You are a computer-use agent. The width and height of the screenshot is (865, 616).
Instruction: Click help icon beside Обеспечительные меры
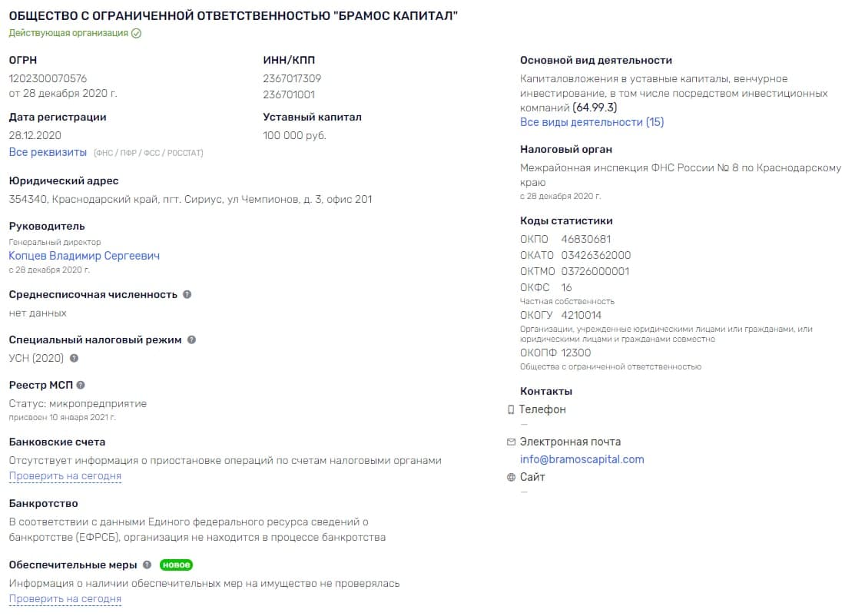(147, 565)
